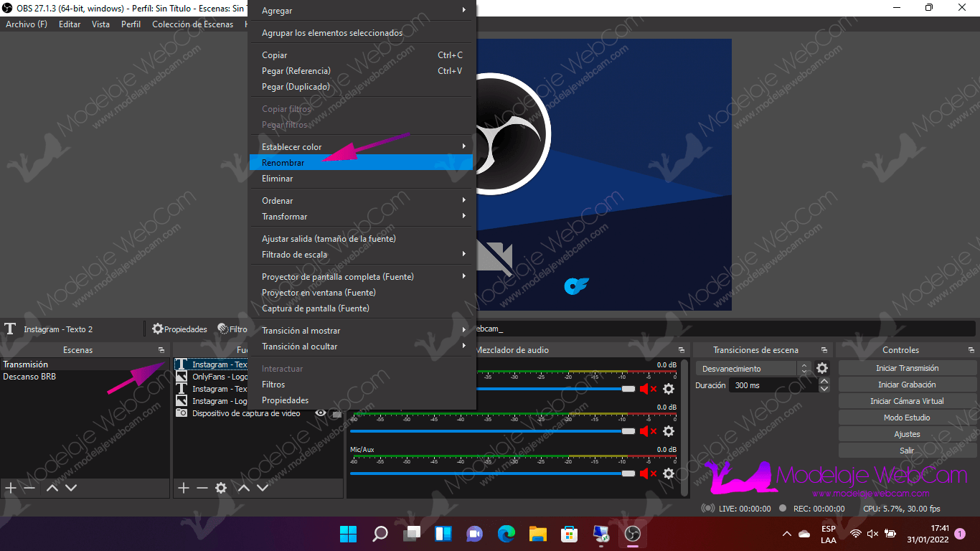Image resolution: width=980 pixels, height=551 pixels.
Task: Click the Modo Estudio button
Action: [907, 418]
